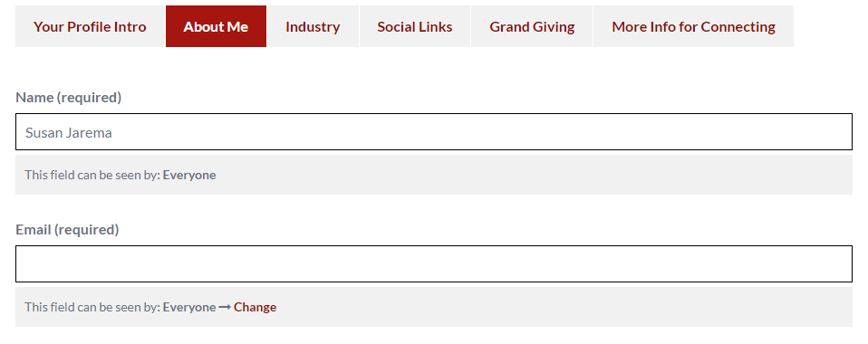Viewport: 868px width, 344px height.
Task: Open the Your Profile Intro tab
Action: (x=90, y=26)
